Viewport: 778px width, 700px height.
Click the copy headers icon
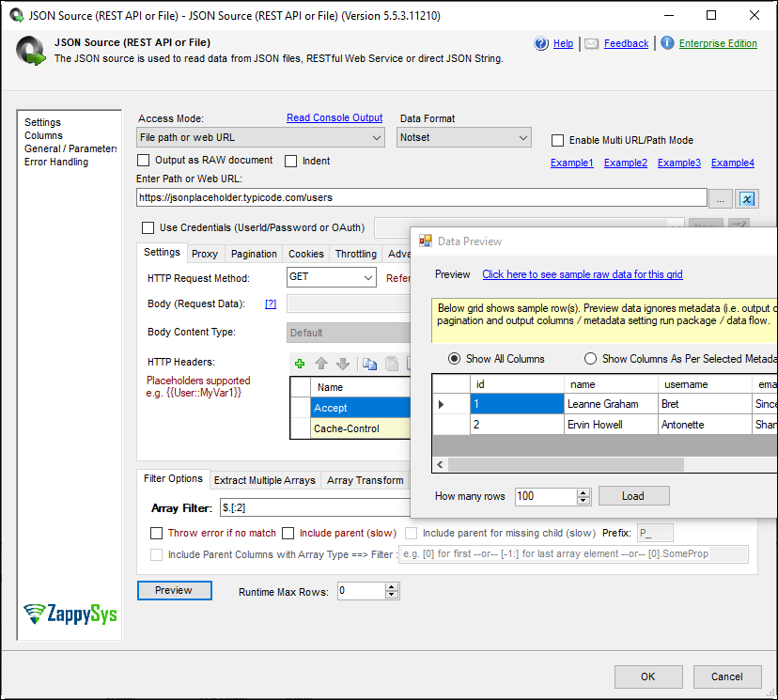369,364
